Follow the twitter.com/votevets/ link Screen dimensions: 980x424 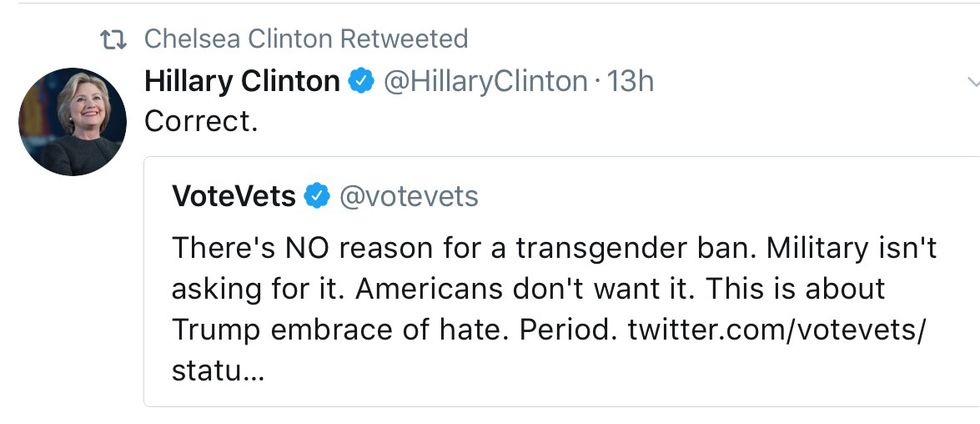click(777, 329)
